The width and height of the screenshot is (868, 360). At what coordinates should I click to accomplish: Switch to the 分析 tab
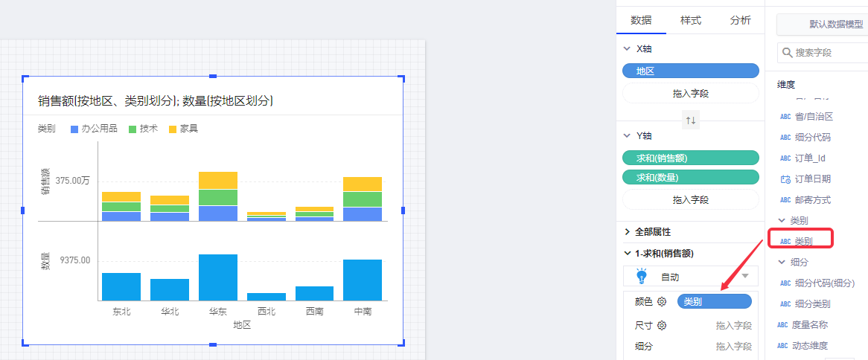pos(740,20)
